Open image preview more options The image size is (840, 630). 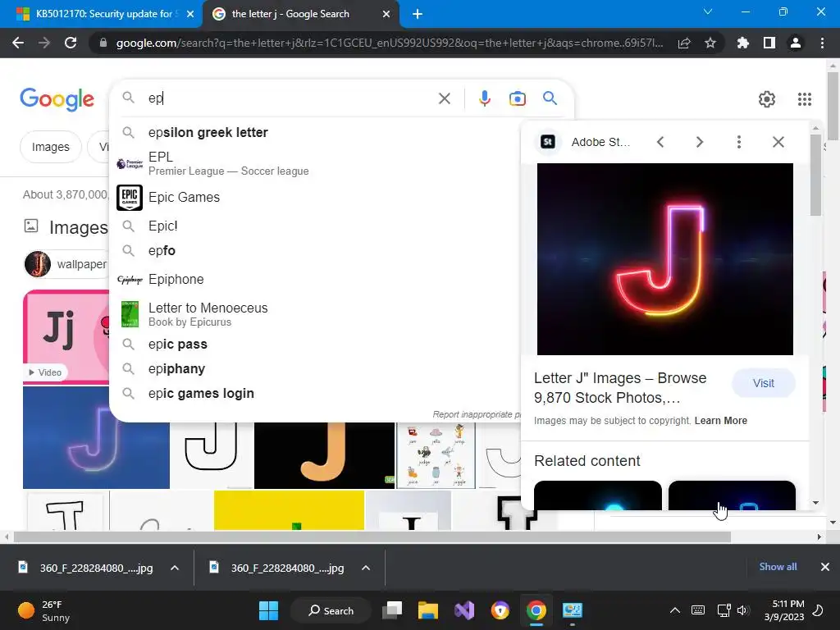pyautogui.click(x=739, y=142)
